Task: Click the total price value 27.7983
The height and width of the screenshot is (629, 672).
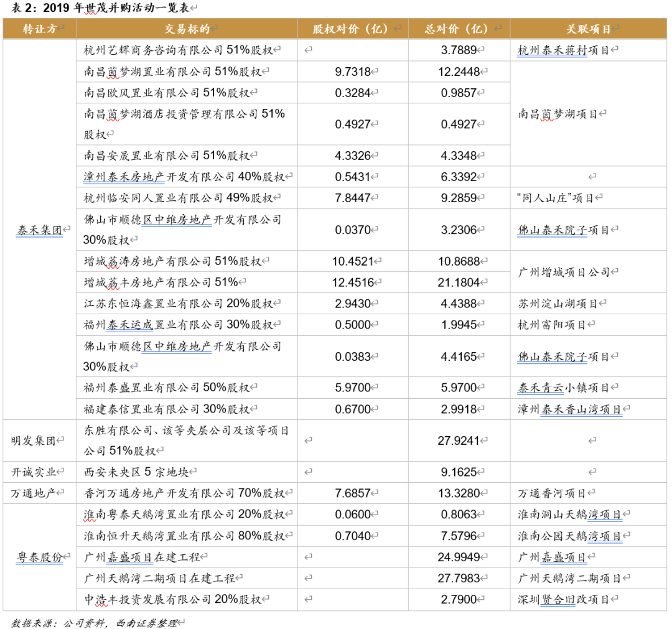Action: (459, 578)
